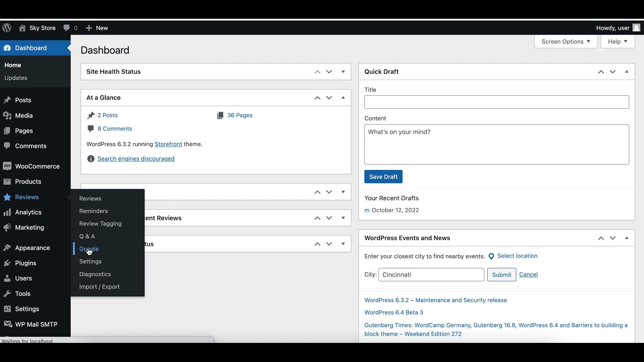This screenshot has height=362, width=644.
Task: Click the Comments bubble icon in sidebar
Action: tap(7, 146)
